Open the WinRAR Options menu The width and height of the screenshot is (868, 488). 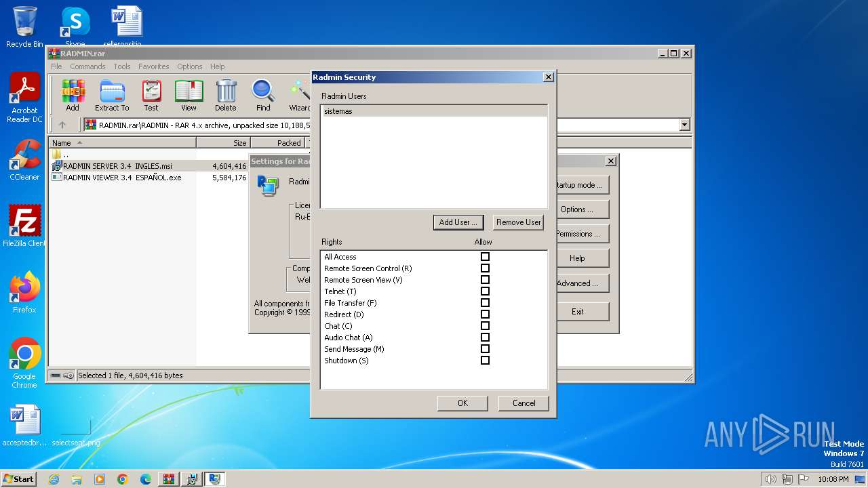click(x=190, y=66)
